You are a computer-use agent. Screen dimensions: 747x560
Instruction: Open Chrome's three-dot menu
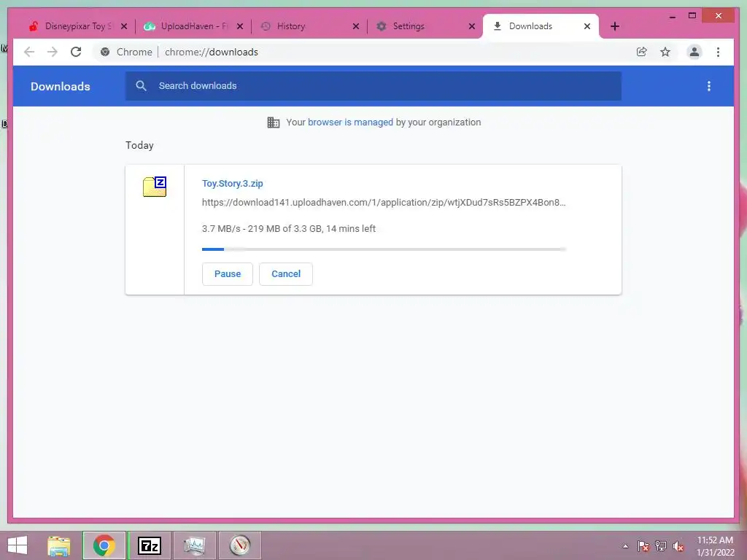point(718,52)
